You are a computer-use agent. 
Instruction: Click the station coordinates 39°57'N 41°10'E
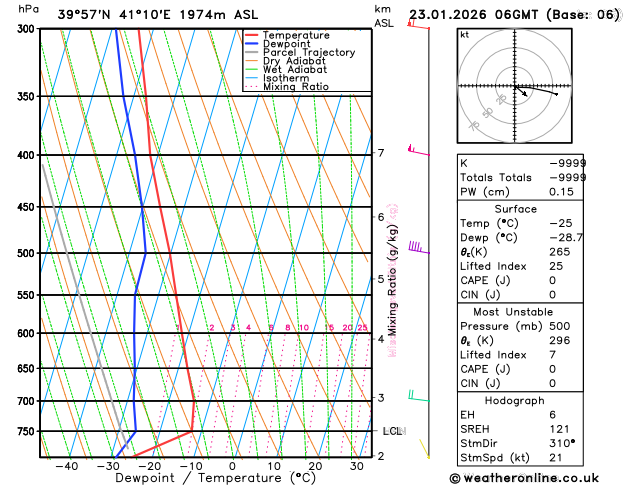[x=114, y=15]
